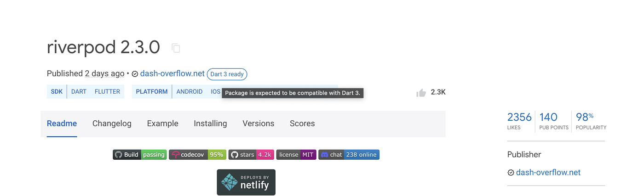Switch to the Readme tab
The width and height of the screenshot is (644, 196).
62,123
